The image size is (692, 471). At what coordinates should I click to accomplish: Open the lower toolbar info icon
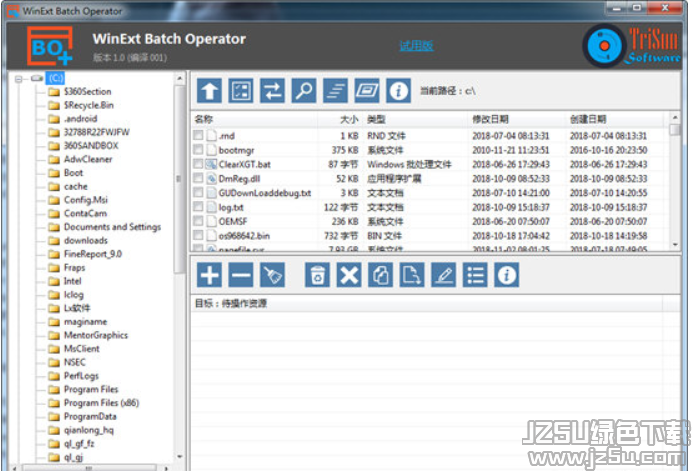tap(507, 275)
